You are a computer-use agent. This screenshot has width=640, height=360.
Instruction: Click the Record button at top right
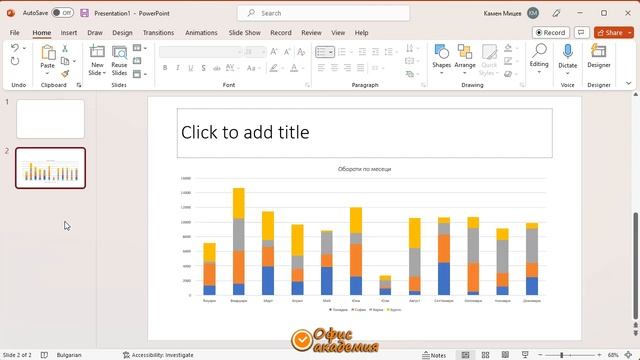[551, 32]
